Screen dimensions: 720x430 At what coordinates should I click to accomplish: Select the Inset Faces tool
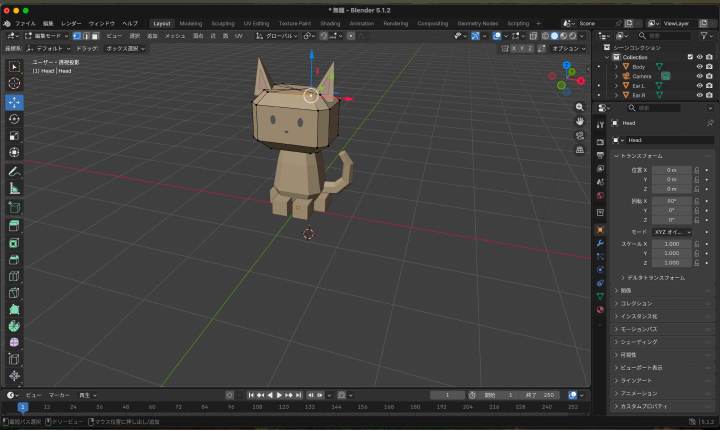click(14, 243)
